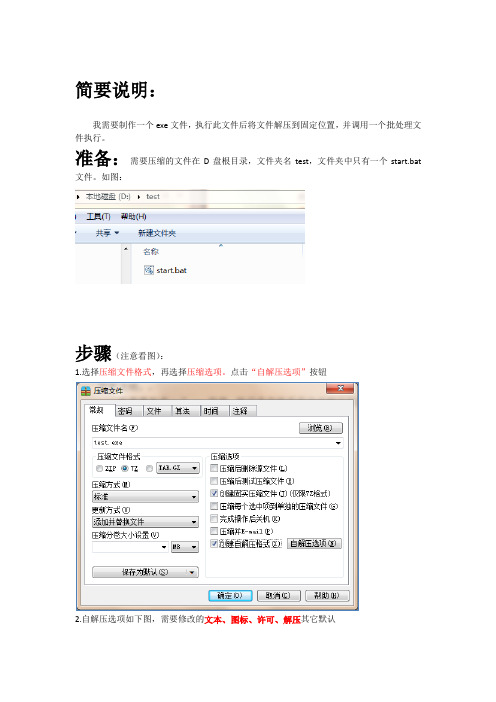Viewport: 496px width, 702px height.
Task: Uncheck 创建固实压缩文件 option
Action: (214, 493)
